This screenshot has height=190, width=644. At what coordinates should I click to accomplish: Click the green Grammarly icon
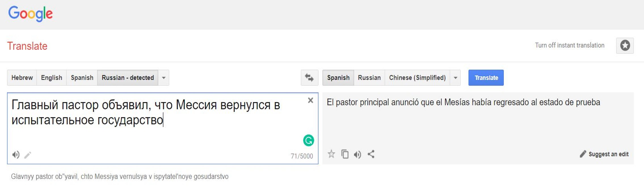(x=308, y=140)
